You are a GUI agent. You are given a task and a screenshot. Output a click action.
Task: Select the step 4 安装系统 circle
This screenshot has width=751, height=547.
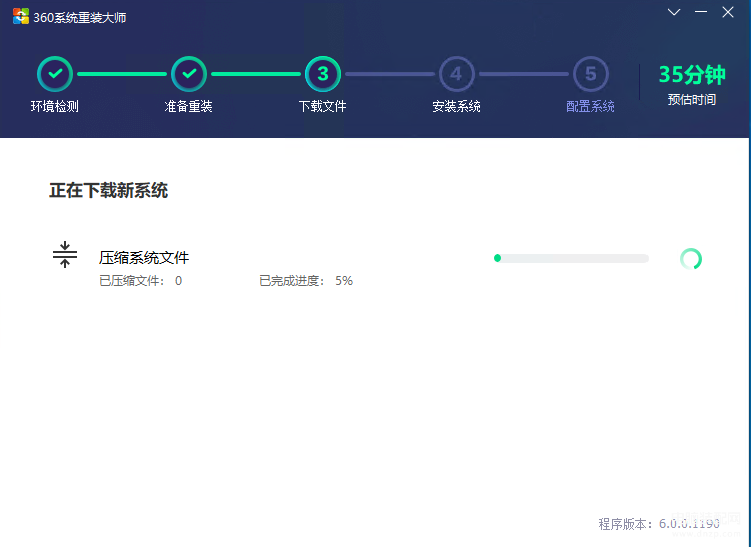tap(456, 74)
